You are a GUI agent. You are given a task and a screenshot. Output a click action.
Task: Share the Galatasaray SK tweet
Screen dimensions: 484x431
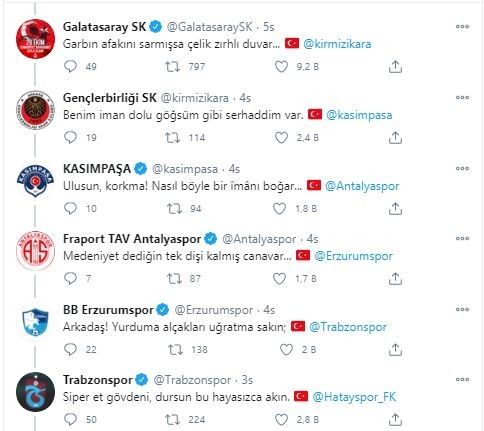coord(395,67)
